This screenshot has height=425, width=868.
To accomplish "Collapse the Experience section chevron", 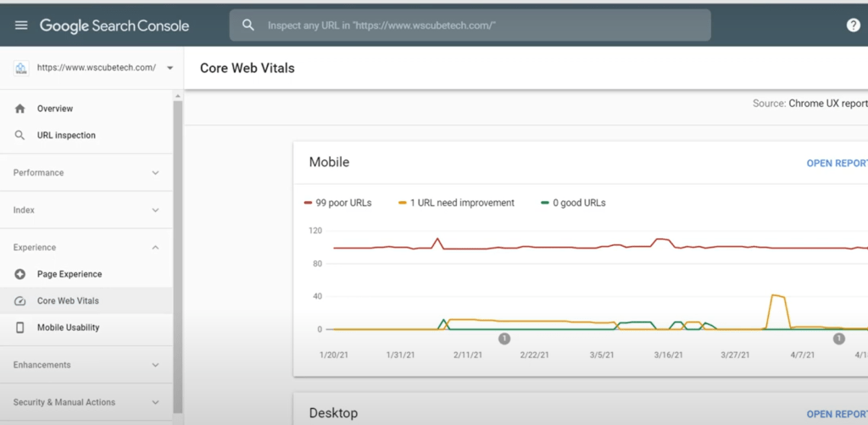I will (x=156, y=248).
